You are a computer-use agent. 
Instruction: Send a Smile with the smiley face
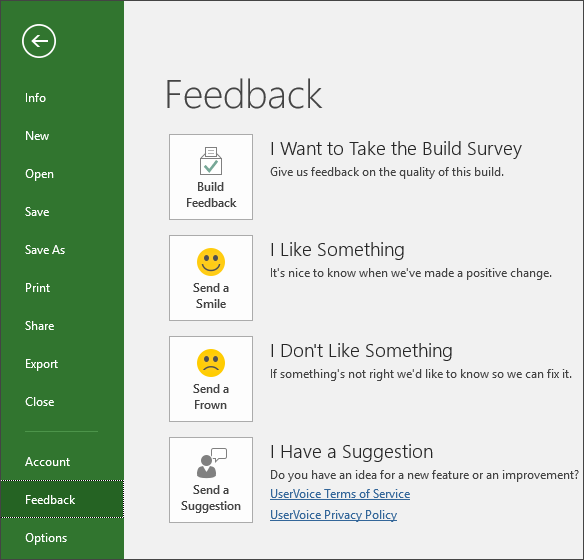tap(211, 278)
